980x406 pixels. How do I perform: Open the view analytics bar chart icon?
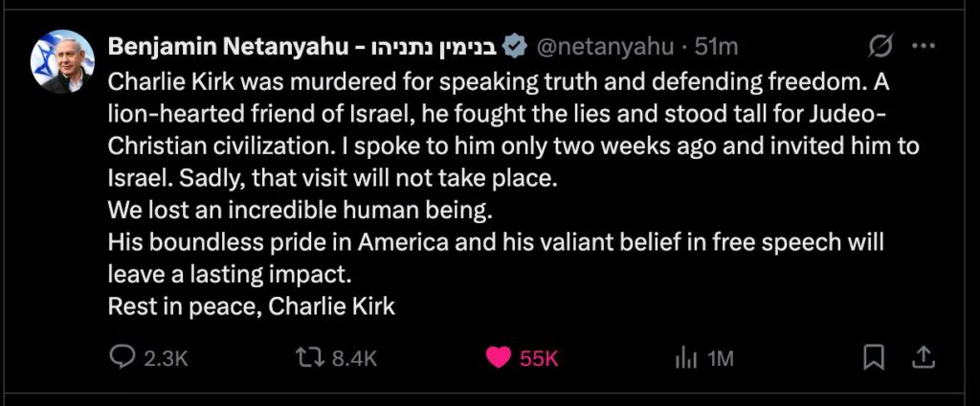[x=685, y=357]
